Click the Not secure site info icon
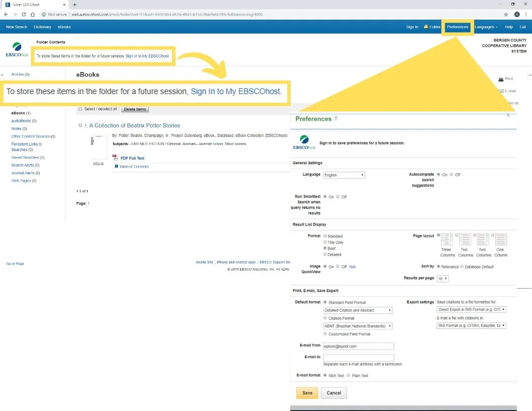Image resolution: width=532 pixels, height=411 pixels. pos(44,14)
